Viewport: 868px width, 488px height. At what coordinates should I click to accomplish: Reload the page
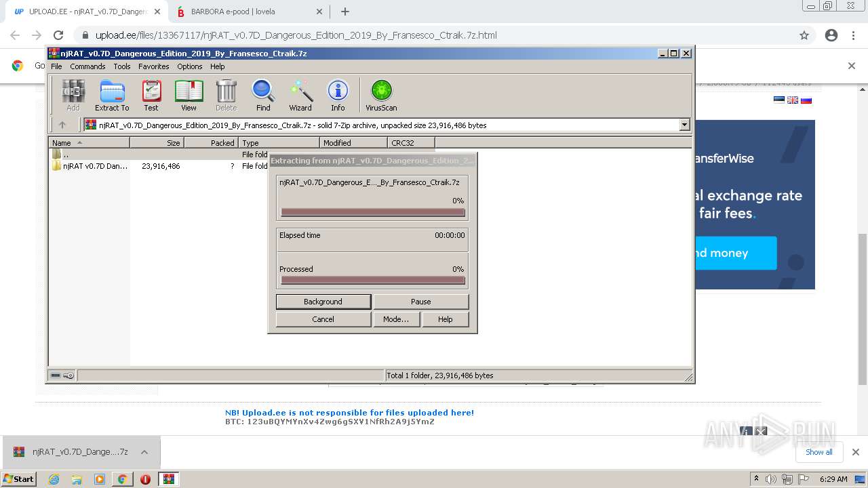58,35
